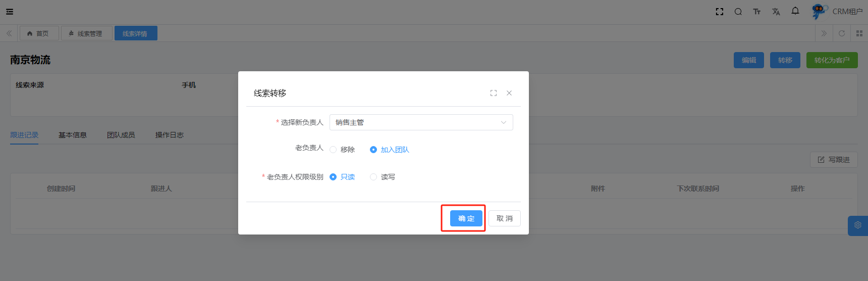
Task: Click the hamburger menu collapse icon
Action: pyautogui.click(x=10, y=12)
